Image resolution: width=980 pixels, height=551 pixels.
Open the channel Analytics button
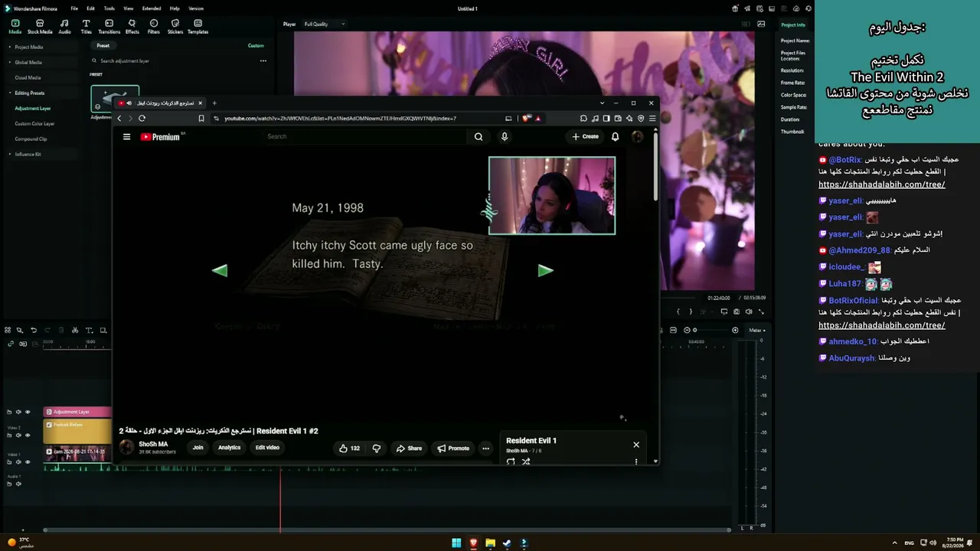coord(229,448)
